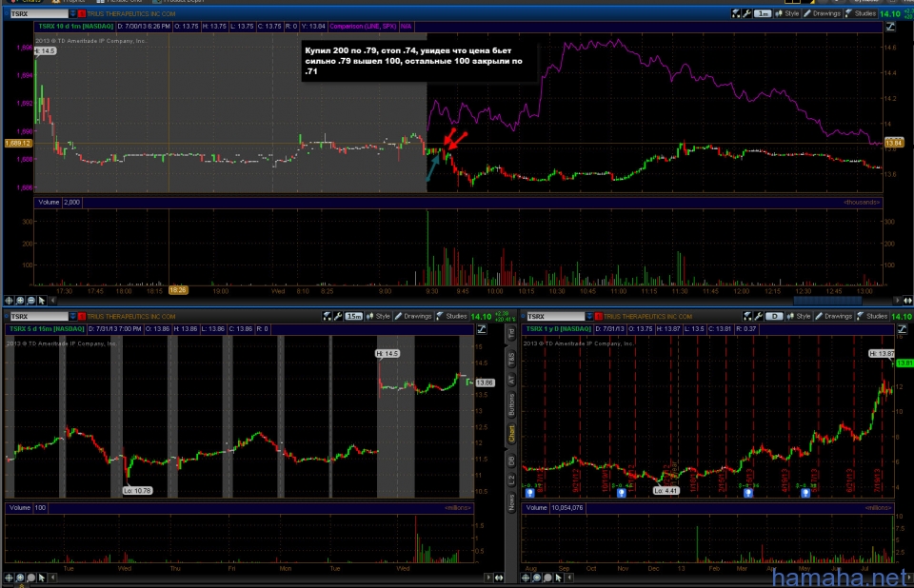Expand symbol dropdown arrow in top chart
914x588 pixels.
click(x=73, y=13)
